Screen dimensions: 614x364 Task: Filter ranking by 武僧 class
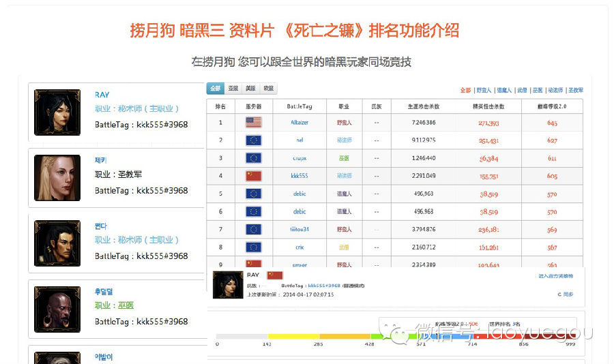(x=522, y=90)
